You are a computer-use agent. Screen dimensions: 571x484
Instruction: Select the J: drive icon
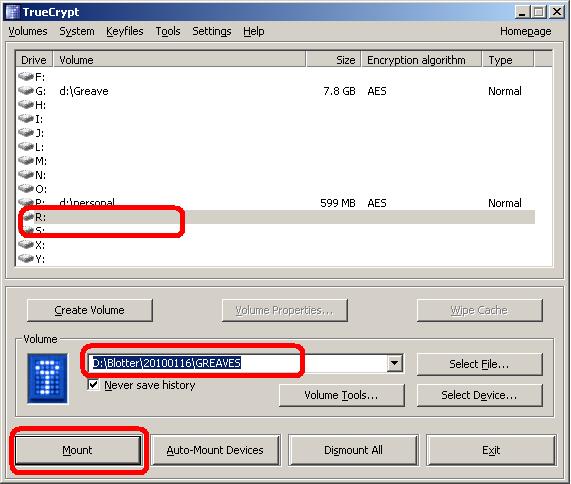click(26, 132)
